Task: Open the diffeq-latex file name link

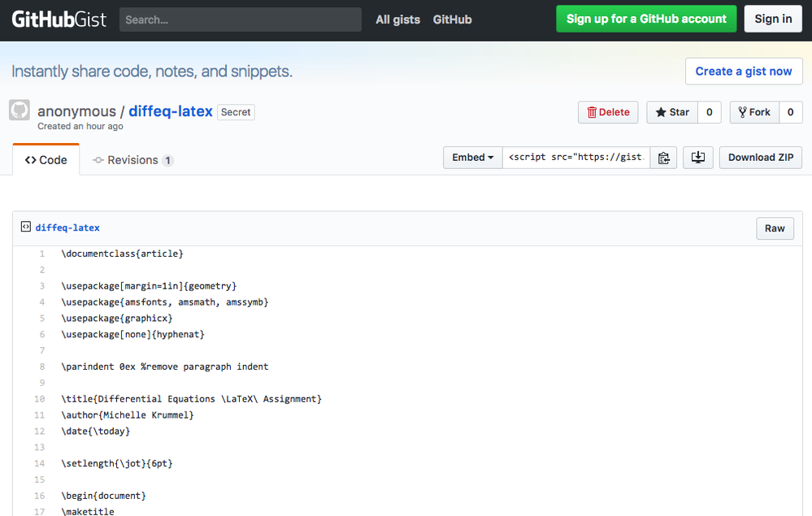Action: click(x=67, y=228)
